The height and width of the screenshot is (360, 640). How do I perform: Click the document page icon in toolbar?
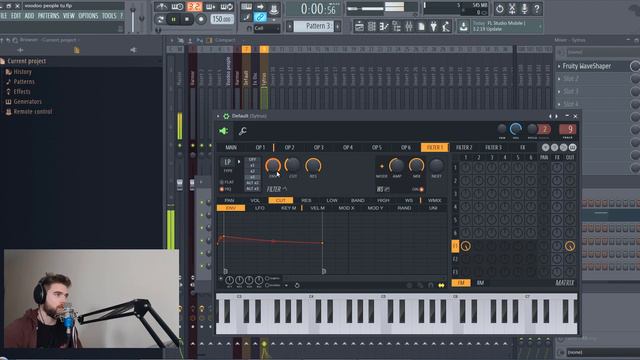click(x=421, y=27)
